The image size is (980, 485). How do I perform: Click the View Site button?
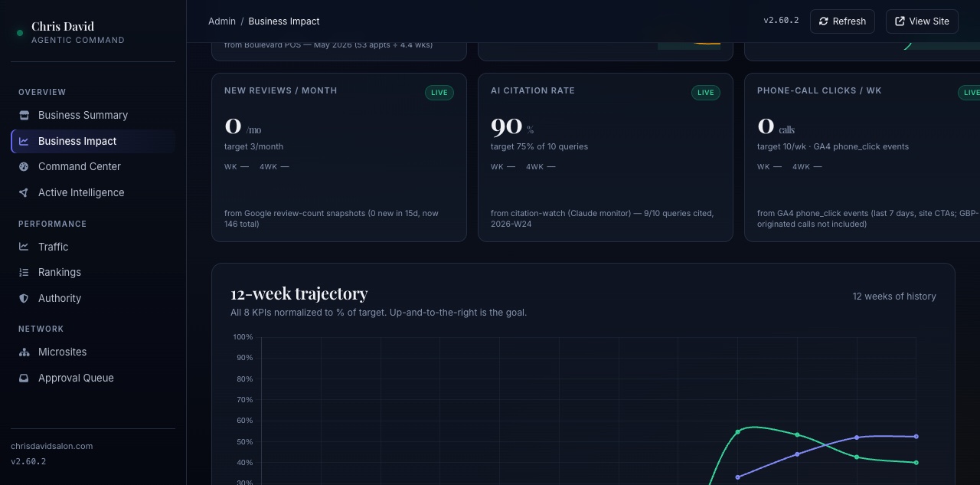pos(922,21)
